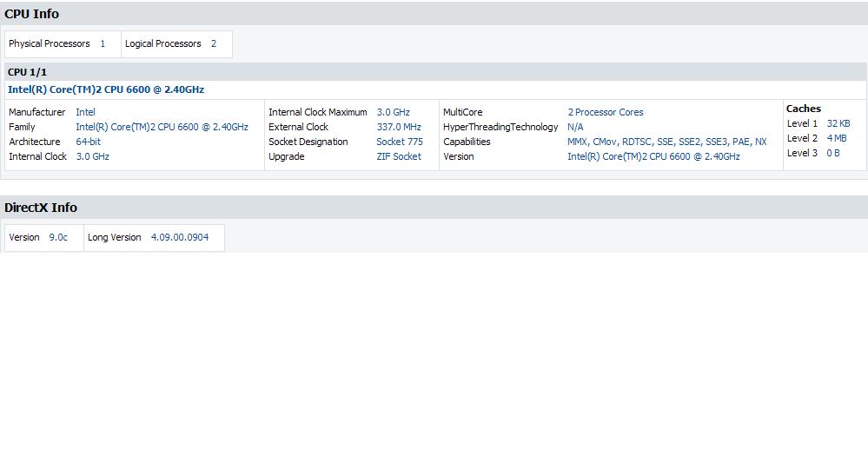Select the Level 1 cache value 32 KB
Screen dimensions: 868x456
(838, 123)
